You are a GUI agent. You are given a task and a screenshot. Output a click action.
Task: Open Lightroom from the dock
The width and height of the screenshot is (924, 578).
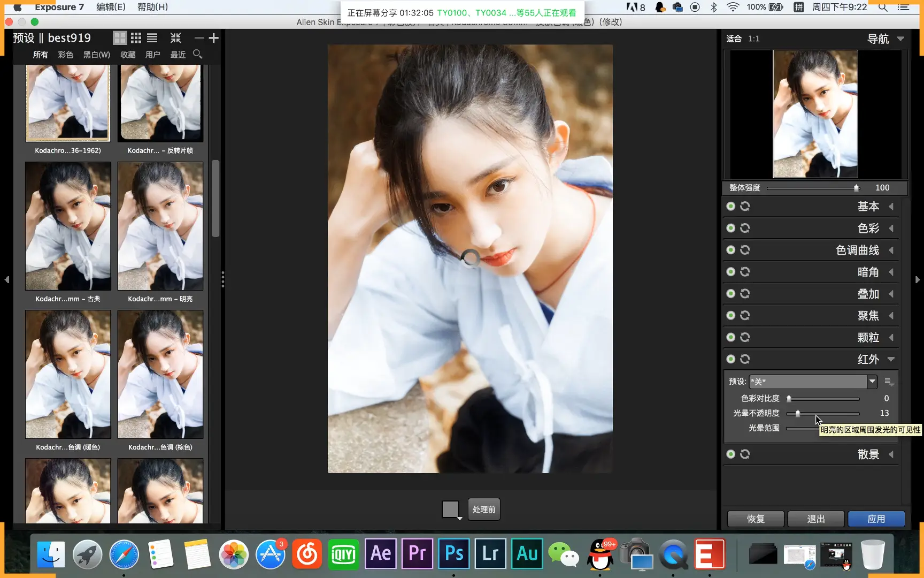(490, 553)
